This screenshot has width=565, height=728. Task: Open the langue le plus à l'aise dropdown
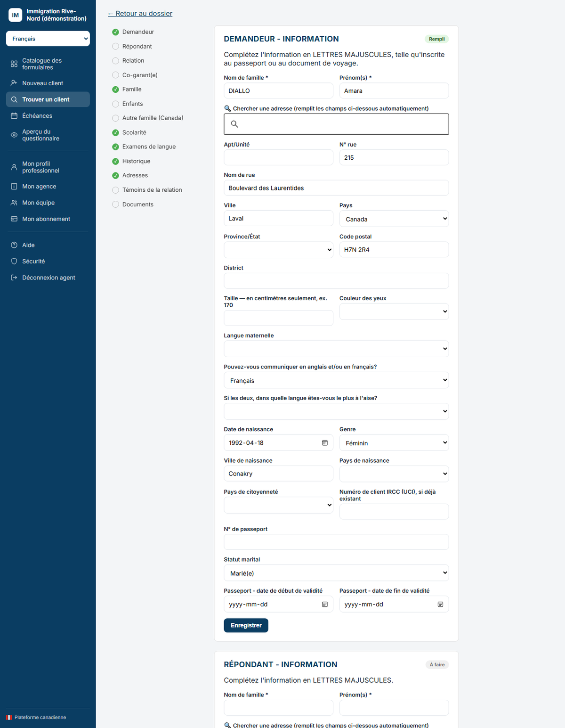336,411
